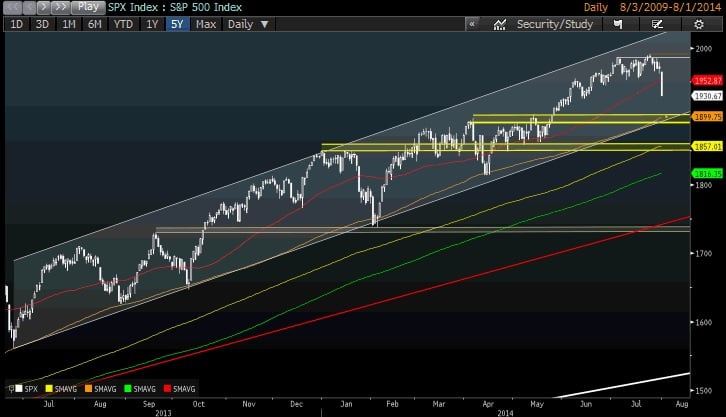Screen dimensions: 726x417
Task: Open Security/Study chart icon
Action: (499, 25)
